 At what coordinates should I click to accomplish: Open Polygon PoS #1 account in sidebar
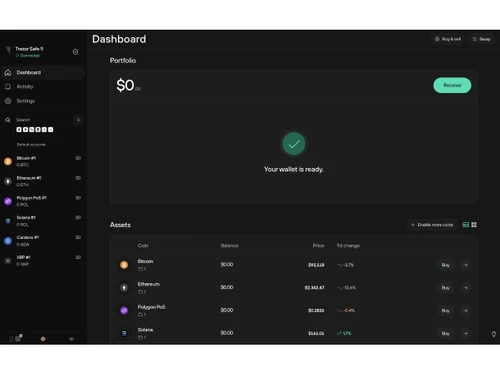coord(43,201)
